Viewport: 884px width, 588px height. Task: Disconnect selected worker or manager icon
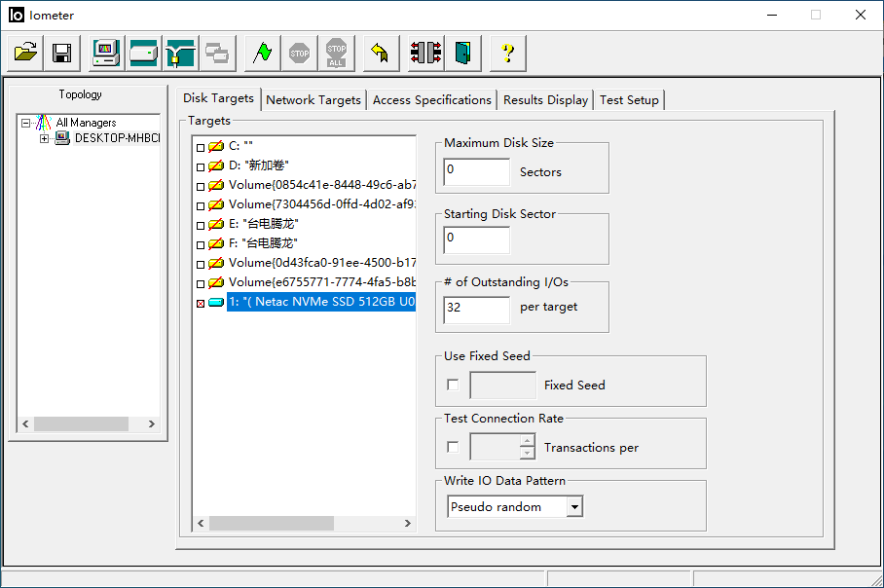tap(425, 53)
